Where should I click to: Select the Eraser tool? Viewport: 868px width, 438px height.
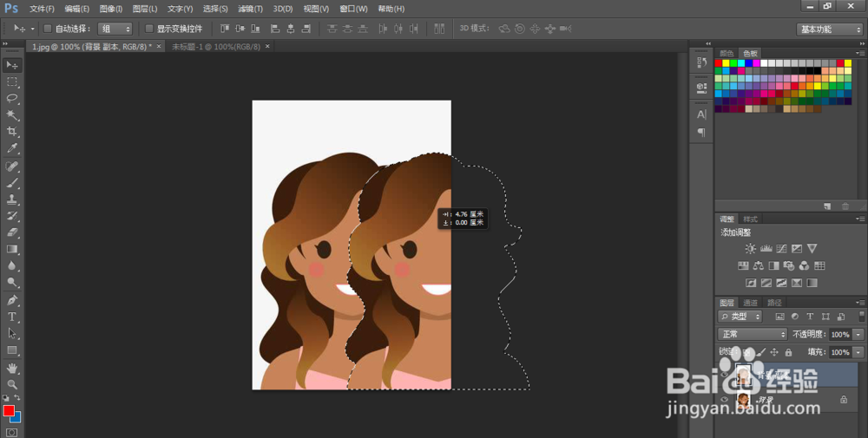pos(11,232)
